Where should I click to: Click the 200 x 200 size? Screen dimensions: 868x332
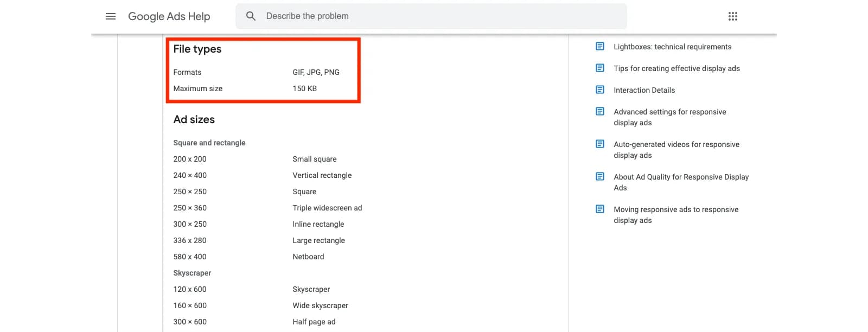tap(190, 159)
